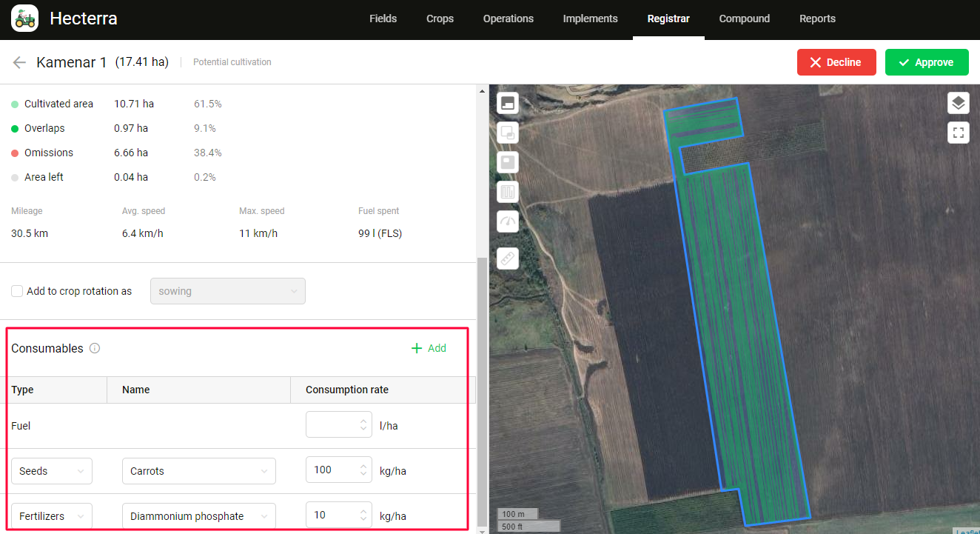Open the sowing crop rotation dropdown
980x534 pixels.
coord(227,291)
